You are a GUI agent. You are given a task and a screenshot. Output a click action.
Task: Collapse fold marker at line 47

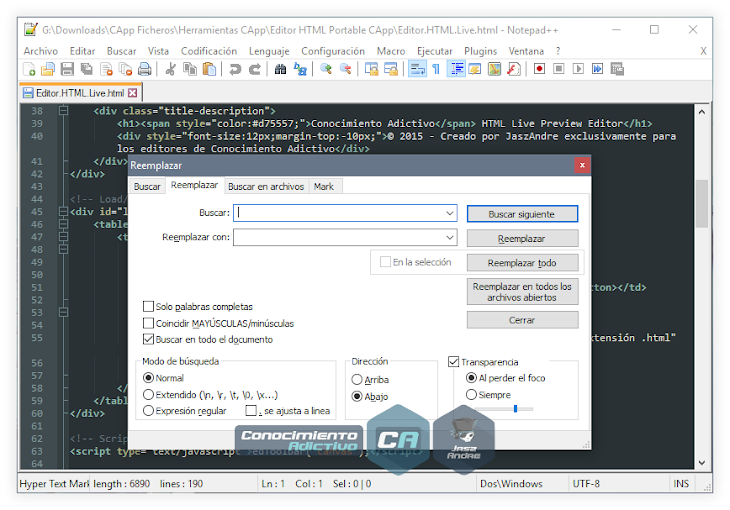coord(63,237)
